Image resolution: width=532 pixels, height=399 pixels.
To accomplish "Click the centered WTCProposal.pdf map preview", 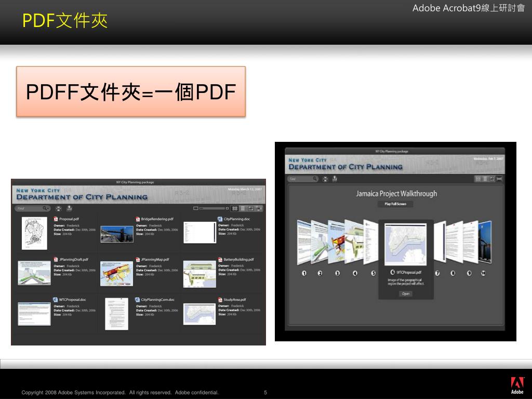I will 406,244.
